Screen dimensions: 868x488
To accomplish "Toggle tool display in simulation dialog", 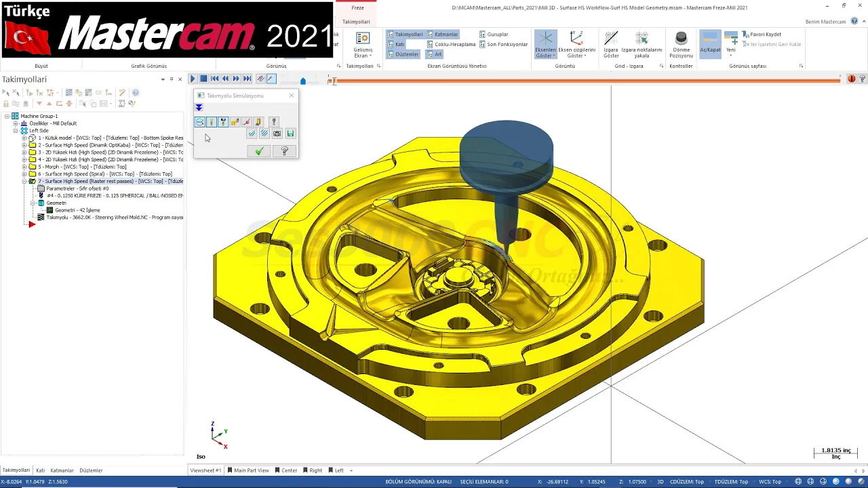I will [x=212, y=122].
